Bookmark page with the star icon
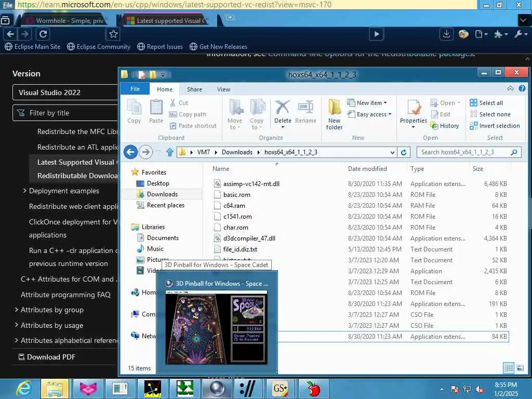Viewport: 532px width, 399px height. (x=113, y=34)
